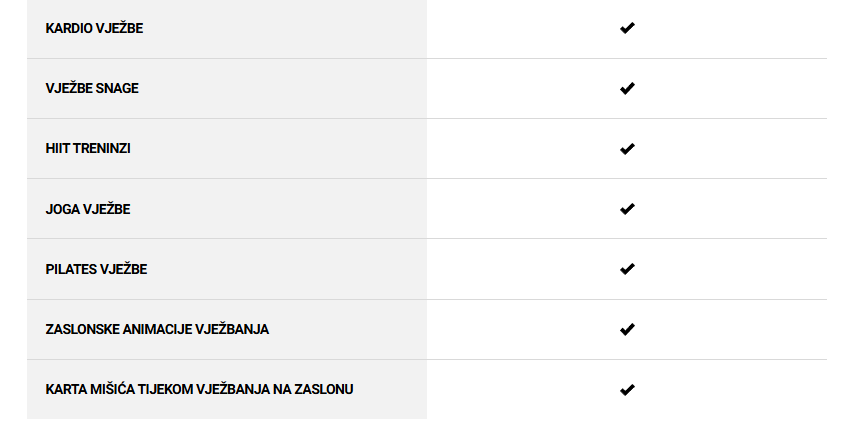Click the Joga vježbe checkmark
This screenshot has height=442, width=856.
click(627, 209)
